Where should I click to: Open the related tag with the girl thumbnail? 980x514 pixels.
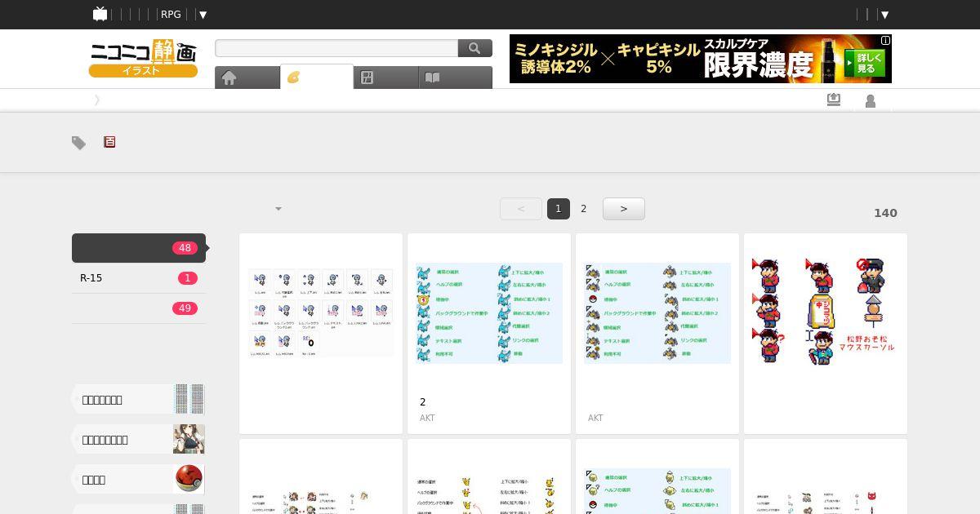(x=139, y=440)
